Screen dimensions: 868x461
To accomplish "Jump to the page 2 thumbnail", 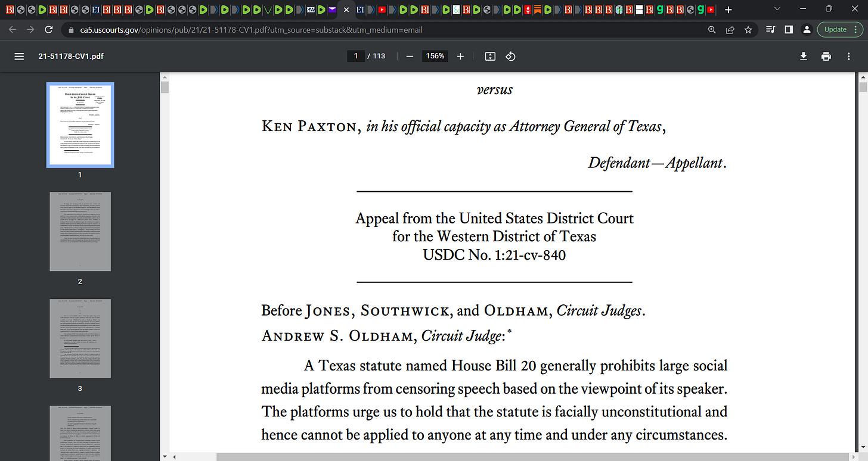I will tap(80, 231).
